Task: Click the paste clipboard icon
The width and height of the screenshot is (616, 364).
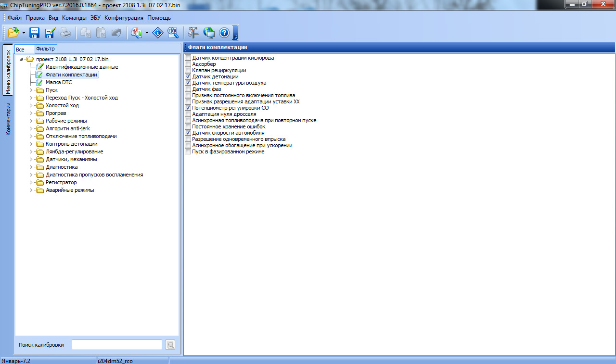Action: (101, 33)
